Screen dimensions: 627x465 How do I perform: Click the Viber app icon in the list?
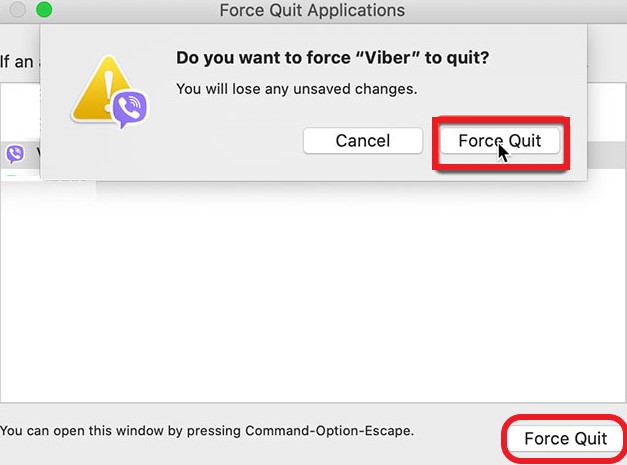click(15, 154)
